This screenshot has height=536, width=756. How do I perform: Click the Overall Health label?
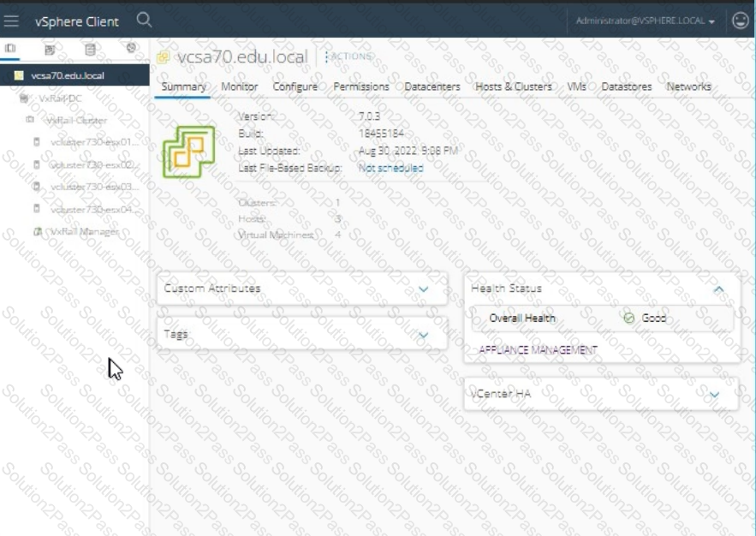(522, 319)
